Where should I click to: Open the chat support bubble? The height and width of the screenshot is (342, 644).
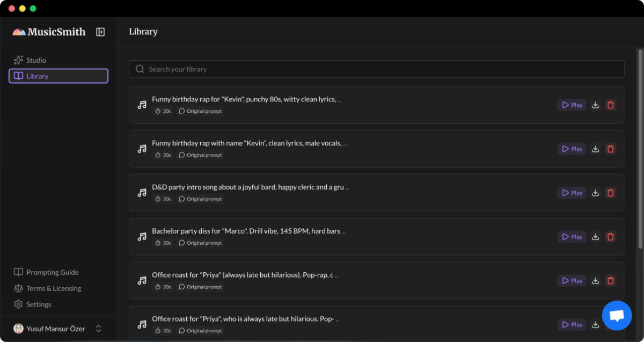pos(617,316)
